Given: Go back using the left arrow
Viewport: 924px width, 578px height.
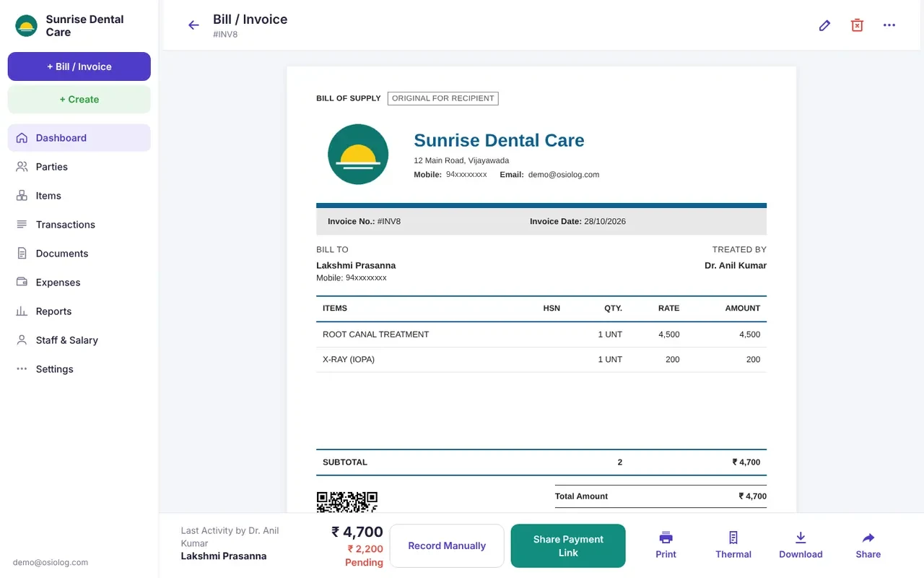Looking at the screenshot, I should (x=193, y=25).
